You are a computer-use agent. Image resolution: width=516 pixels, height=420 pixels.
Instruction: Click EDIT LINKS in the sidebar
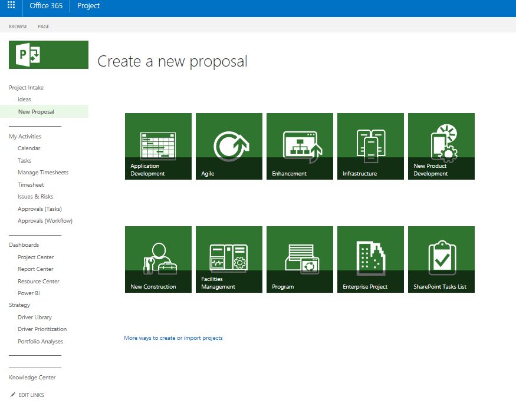[x=31, y=395]
